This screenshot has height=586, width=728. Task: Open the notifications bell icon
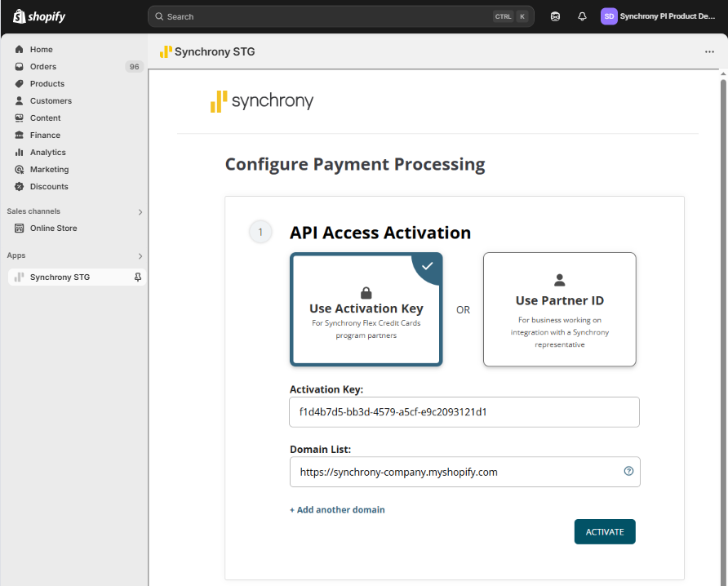[582, 16]
